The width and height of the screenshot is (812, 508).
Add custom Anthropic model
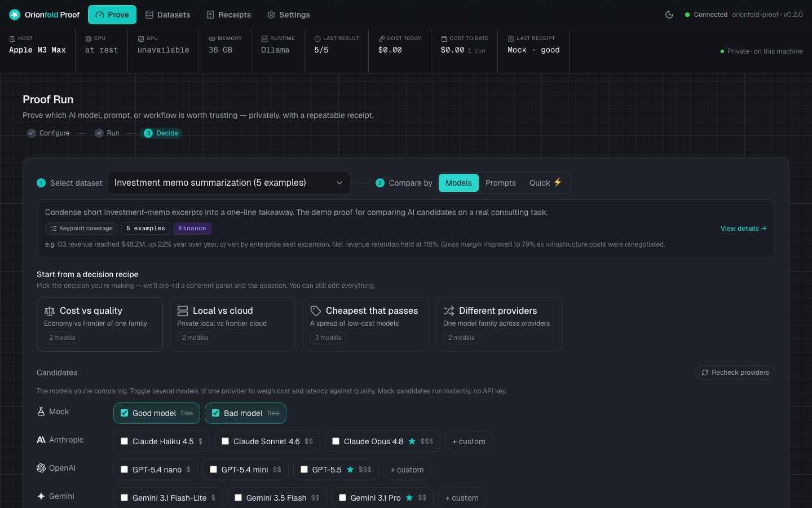tap(469, 441)
